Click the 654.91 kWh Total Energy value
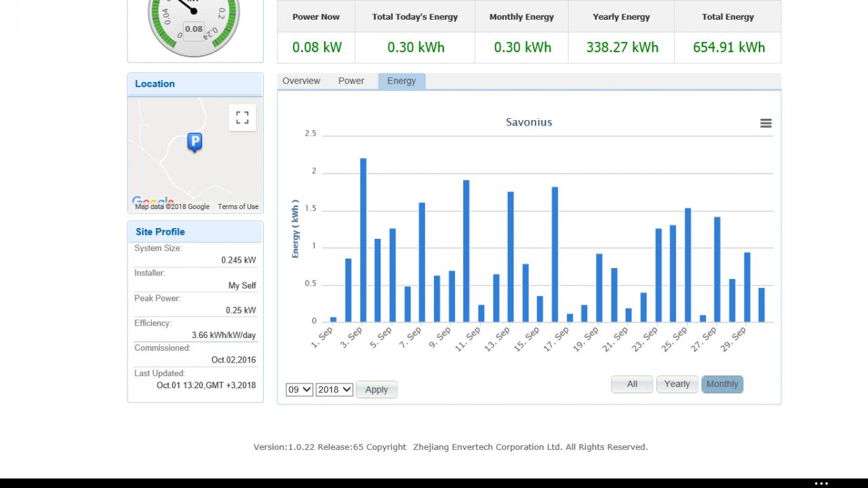The width and height of the screenshot is (868, 488). pos(728,48)
